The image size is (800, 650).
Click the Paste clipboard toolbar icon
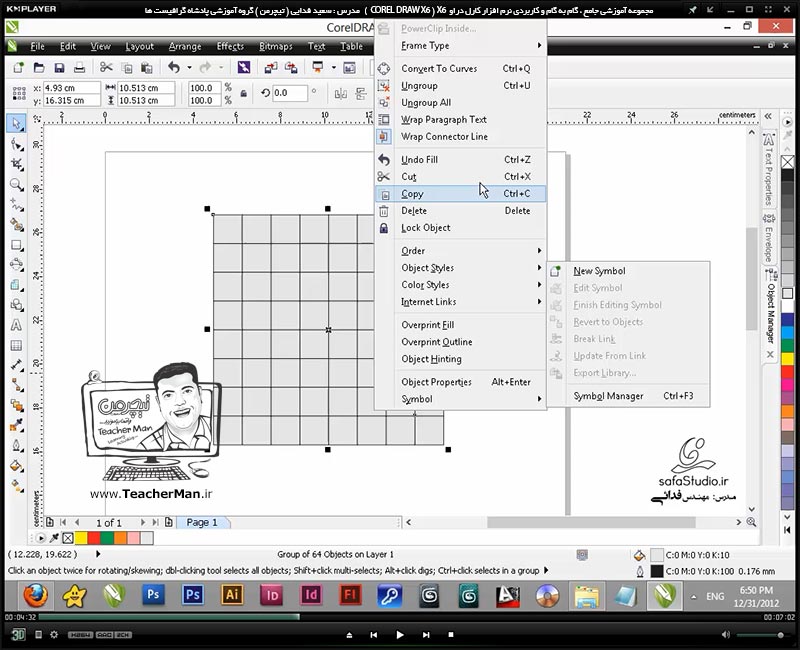pos(146,67)
